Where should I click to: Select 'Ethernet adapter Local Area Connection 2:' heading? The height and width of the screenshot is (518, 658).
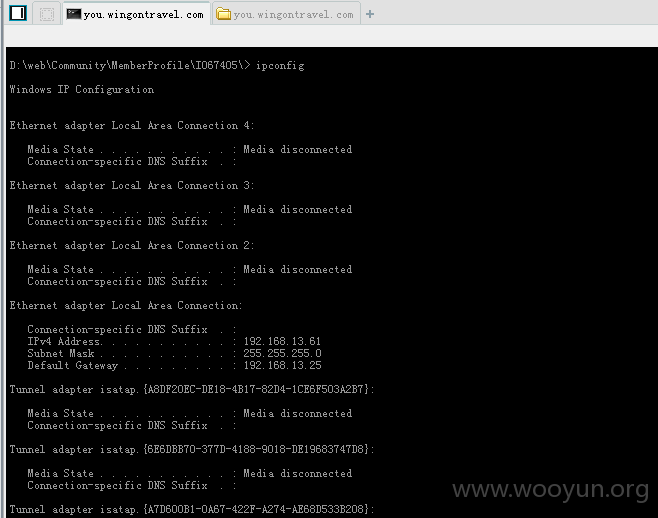132,246
